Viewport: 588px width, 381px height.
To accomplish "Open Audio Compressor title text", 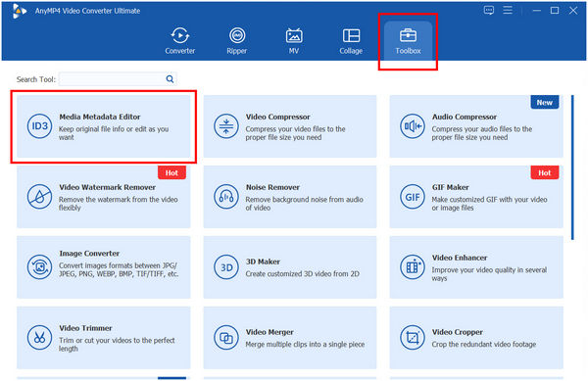I will [465, 117].
